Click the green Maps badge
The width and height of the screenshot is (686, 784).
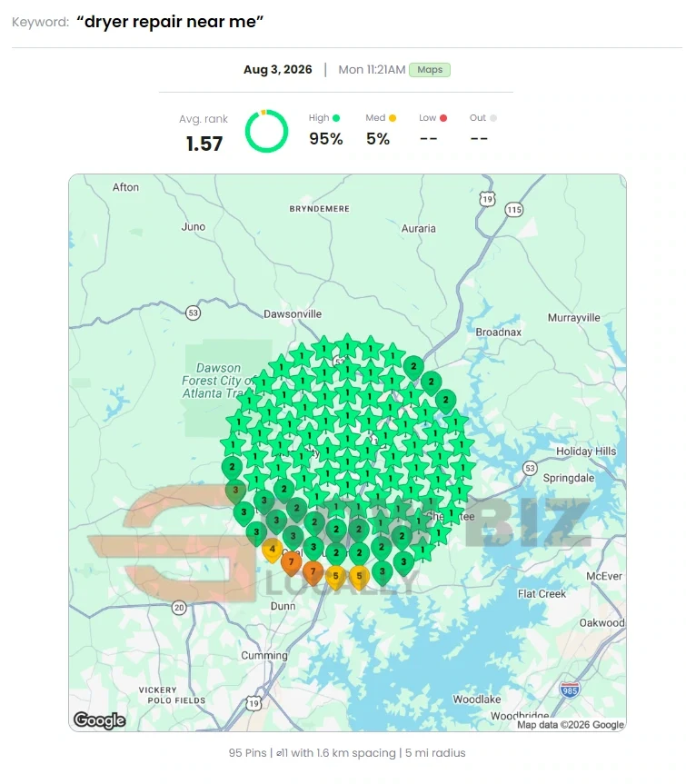pyautogui.click(x=430, y=70)
